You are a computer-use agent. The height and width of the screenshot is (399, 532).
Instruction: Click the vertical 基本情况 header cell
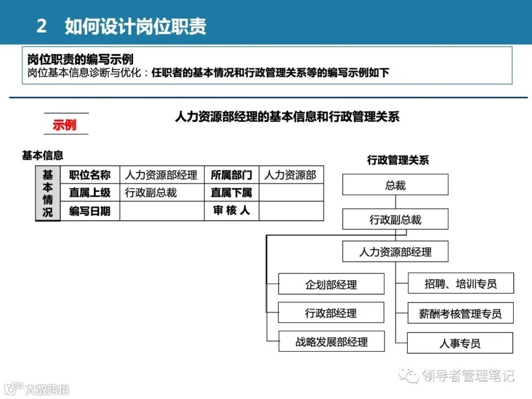(47, 193)
